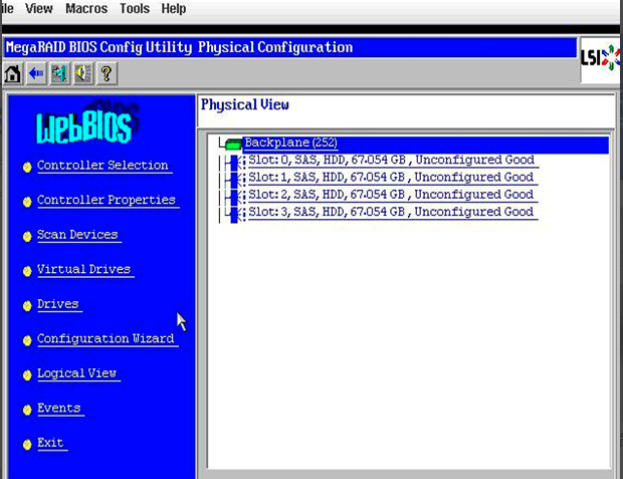This screenshot has height=479, width=623.
Task: Select Slot: 2 Unconfigured Good drive
Action: [391, 195]
